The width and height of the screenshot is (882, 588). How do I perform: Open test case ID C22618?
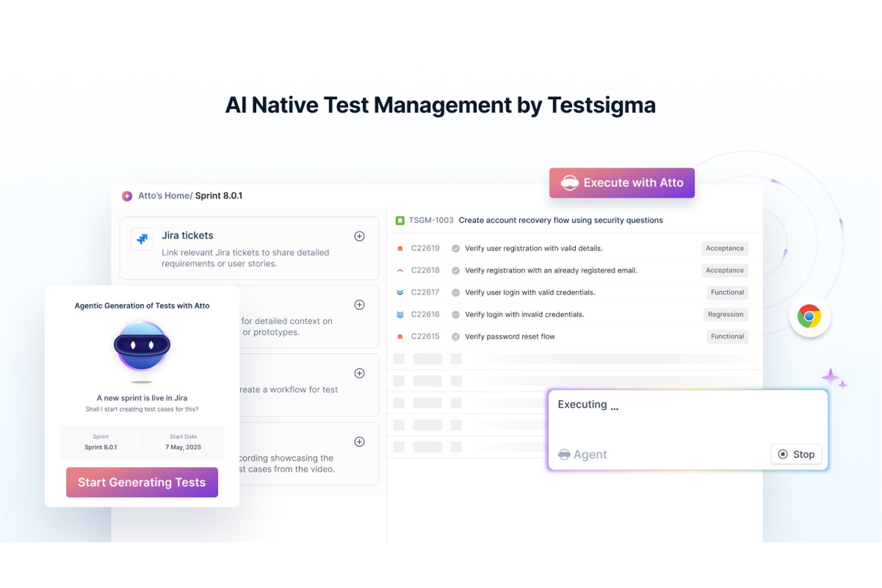(x=425, y=270)
